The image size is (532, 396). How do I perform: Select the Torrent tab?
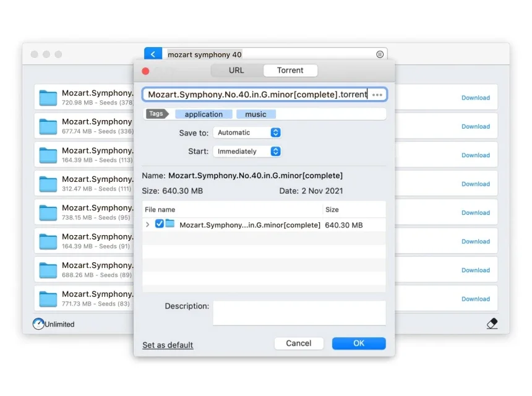(290, 71)
